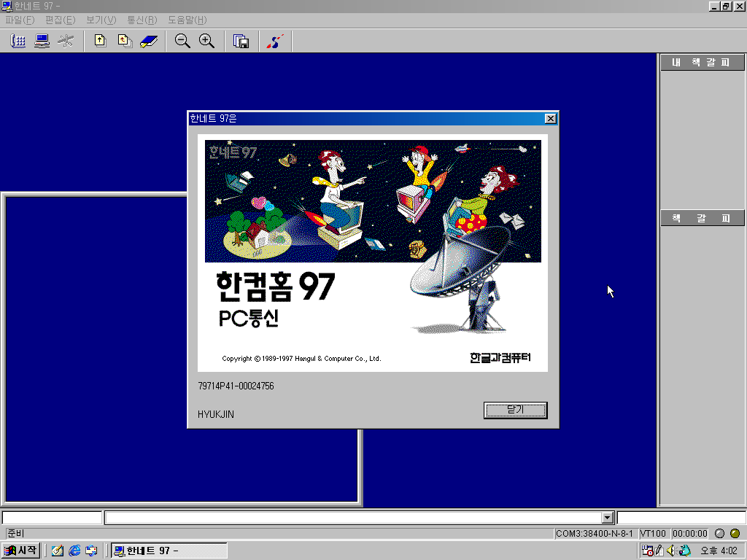Click the single page upload arrow icon
Viewport: 747px width, 560px height.
click(x=100, y=41)
